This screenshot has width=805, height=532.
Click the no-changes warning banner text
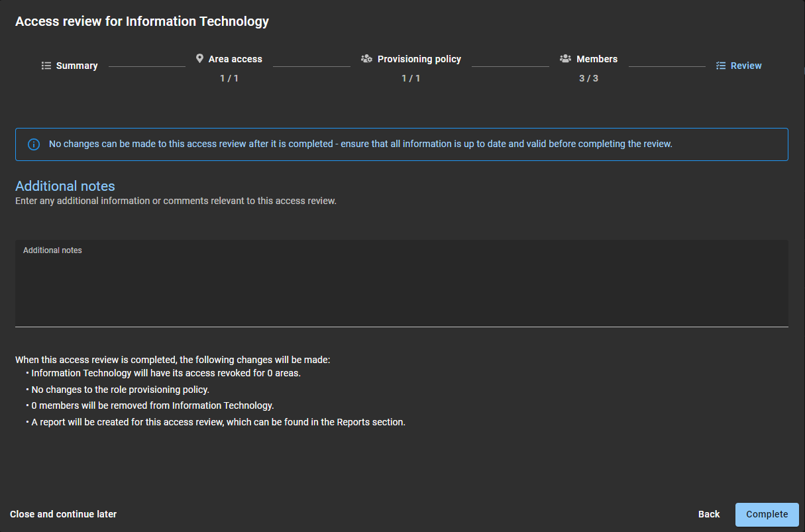click(360, 144)
